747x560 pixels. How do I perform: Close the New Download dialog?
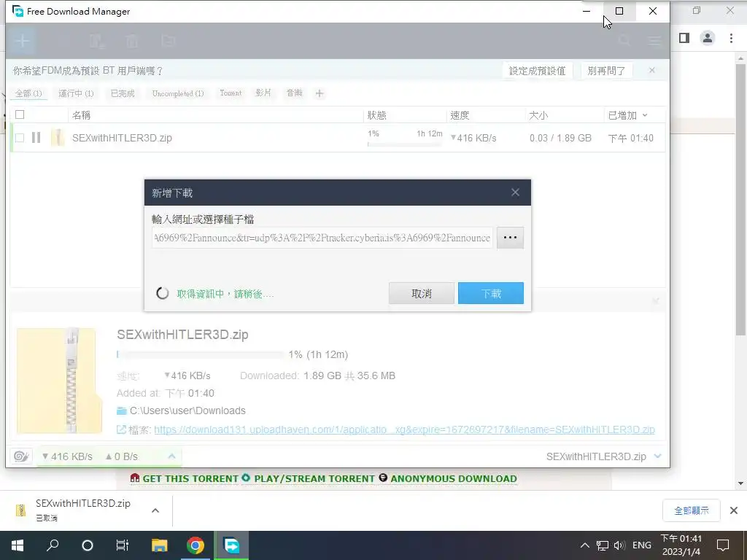515,192
